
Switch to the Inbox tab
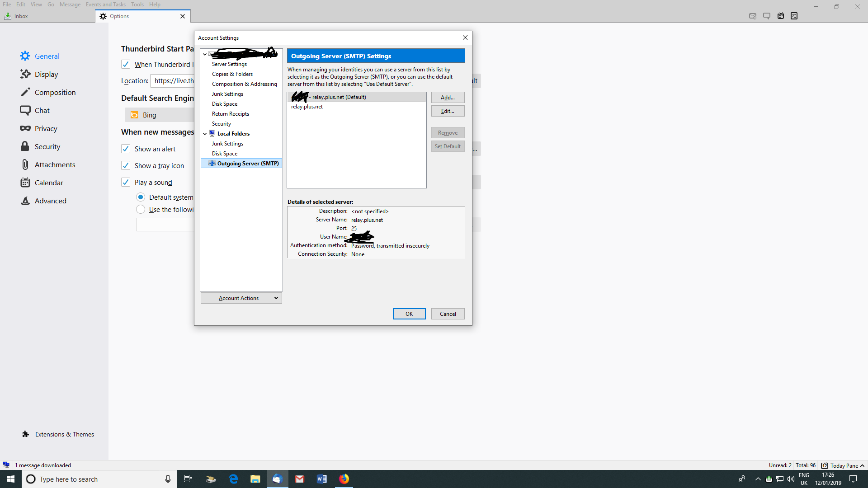click(x=21, y=16)
